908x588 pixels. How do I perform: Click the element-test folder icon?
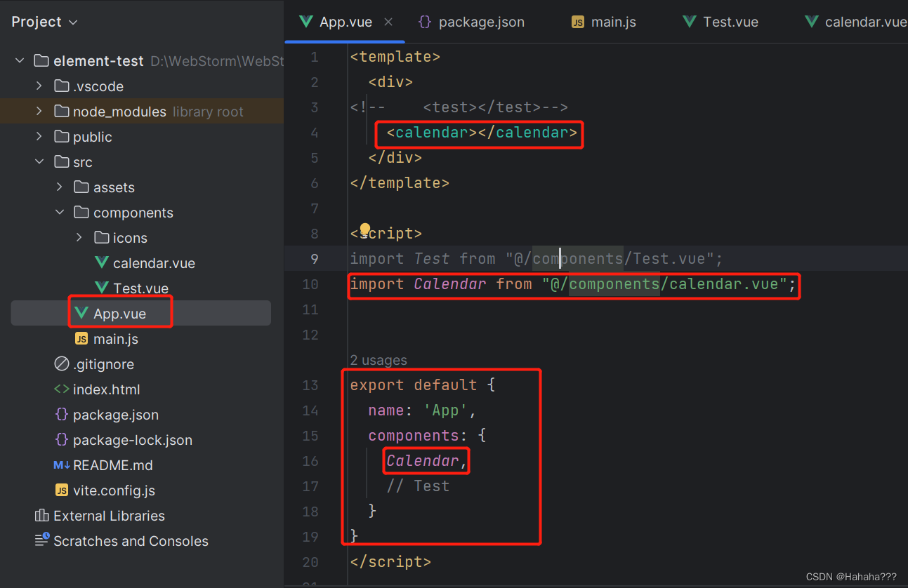pyautogui.click(x=41, y=61)
